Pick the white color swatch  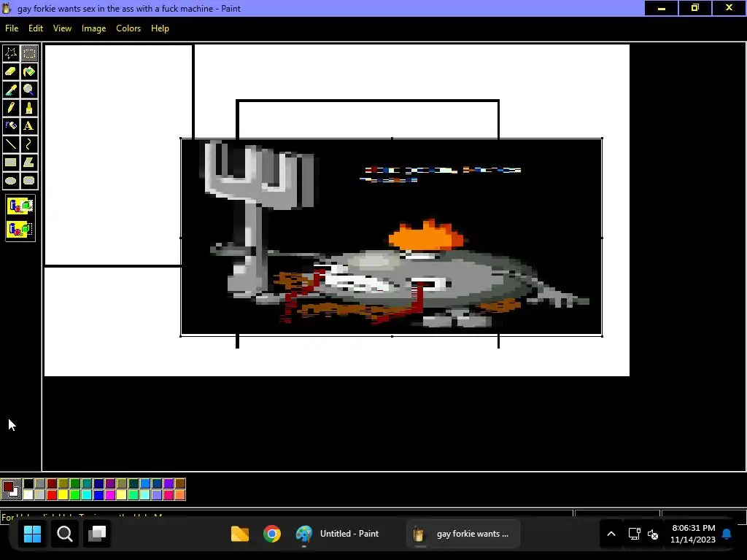[28, 495]
